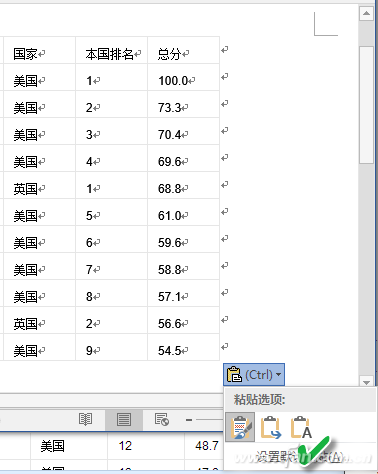
Task: Switch to Read Mode view icon
Action: 85,419
